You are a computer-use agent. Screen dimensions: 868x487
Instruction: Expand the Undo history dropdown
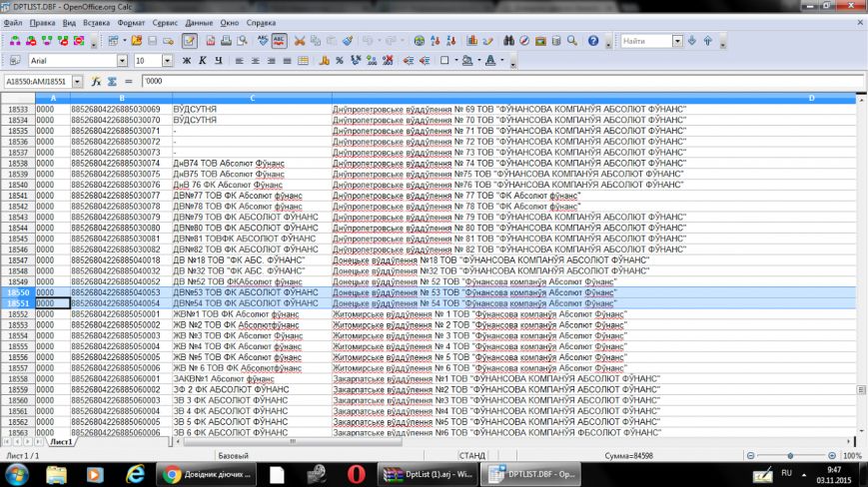tap(380, 41)
